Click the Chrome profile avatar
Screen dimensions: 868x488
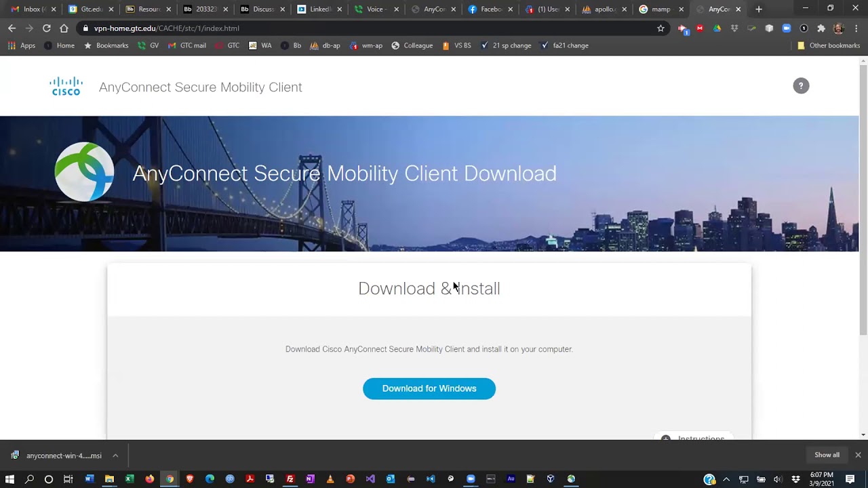[839, 28]
